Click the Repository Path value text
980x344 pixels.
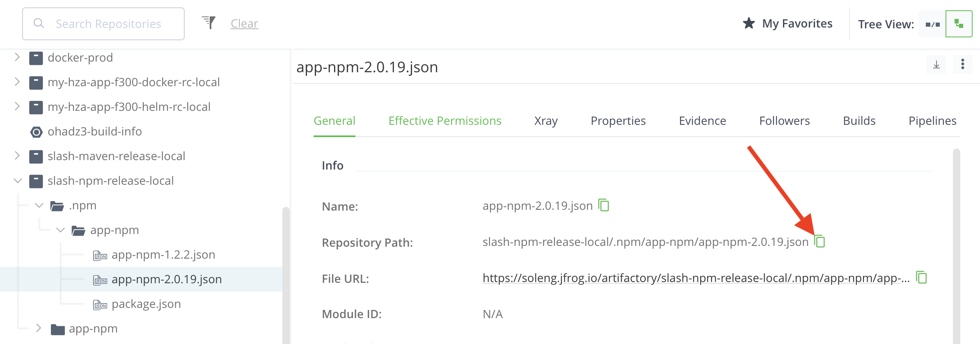coord(646,242)
